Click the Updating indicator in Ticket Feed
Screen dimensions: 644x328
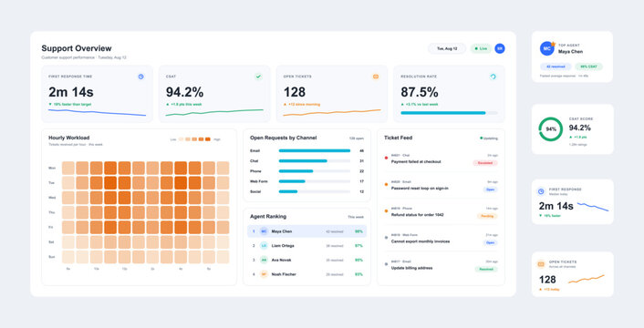click(x=489, y=138)
